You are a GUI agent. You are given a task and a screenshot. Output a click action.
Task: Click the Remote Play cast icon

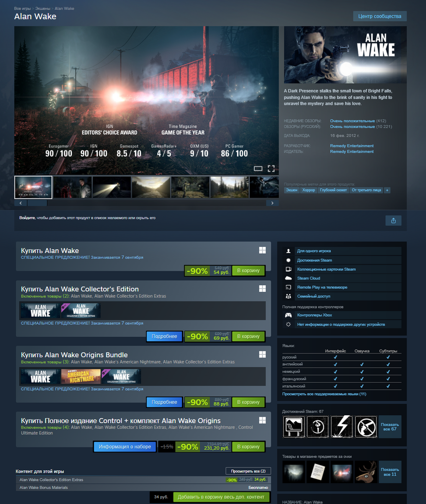coord(288,287)
